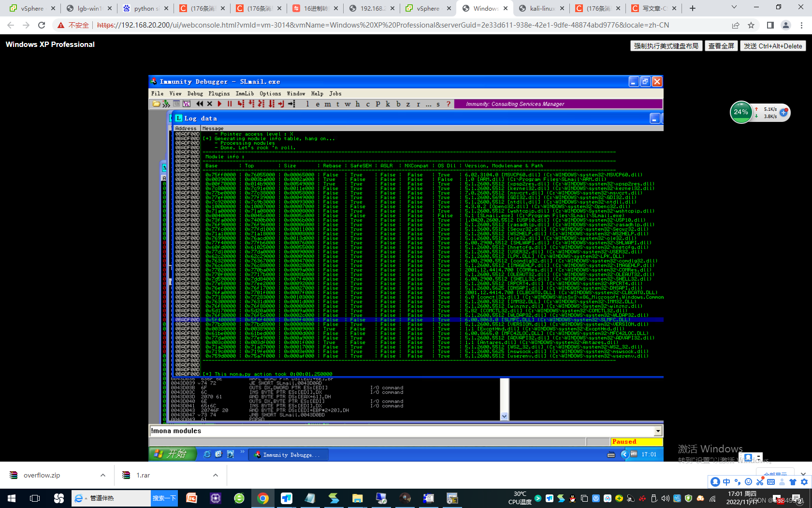Click the Step into icon
The width and height of the screenshot is (812, 508).
pos(241,104)
